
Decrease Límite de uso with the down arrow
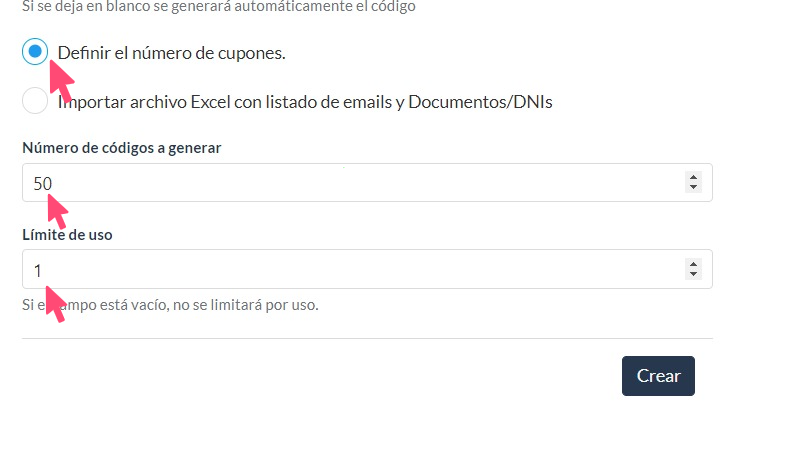[x=693, y=274]
